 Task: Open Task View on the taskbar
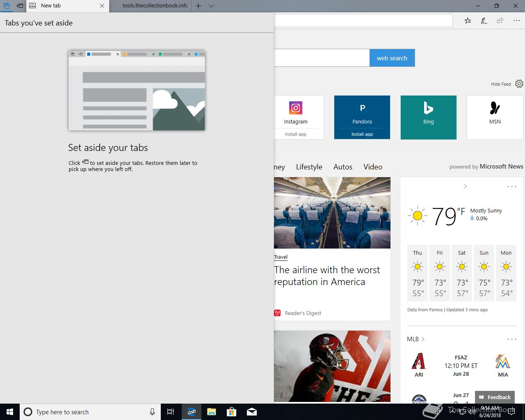click(171, 412)
